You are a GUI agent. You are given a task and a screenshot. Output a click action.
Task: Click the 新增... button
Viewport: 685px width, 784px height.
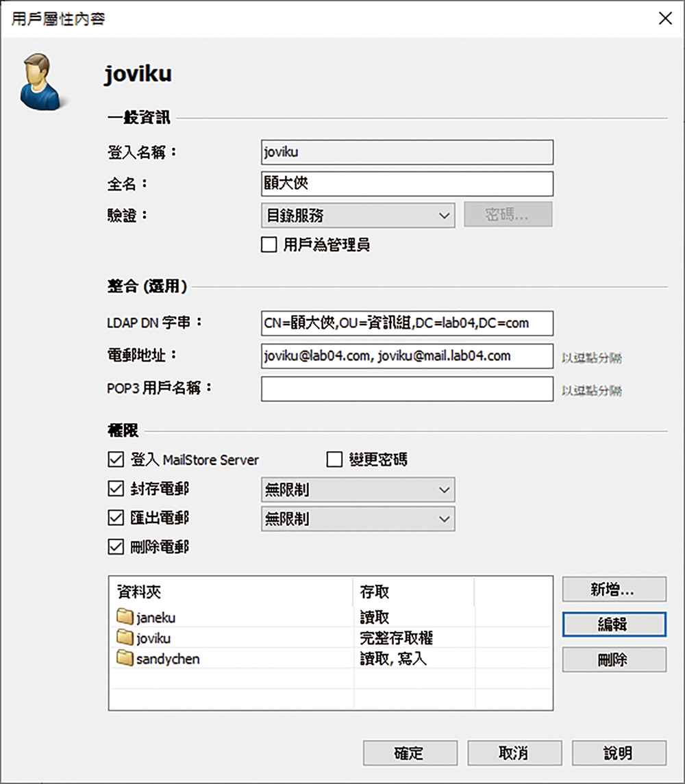pyautogui.click(x=614, y=590)
